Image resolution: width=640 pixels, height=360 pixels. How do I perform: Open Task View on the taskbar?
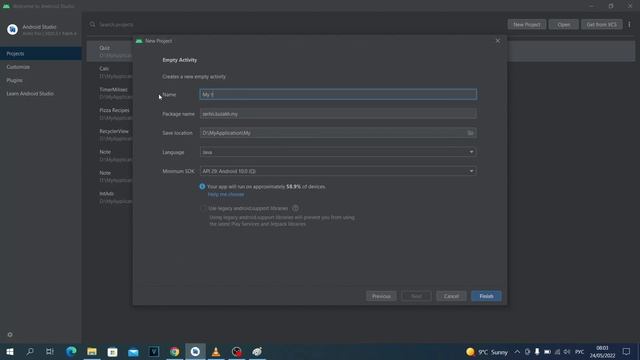point(50,351)
